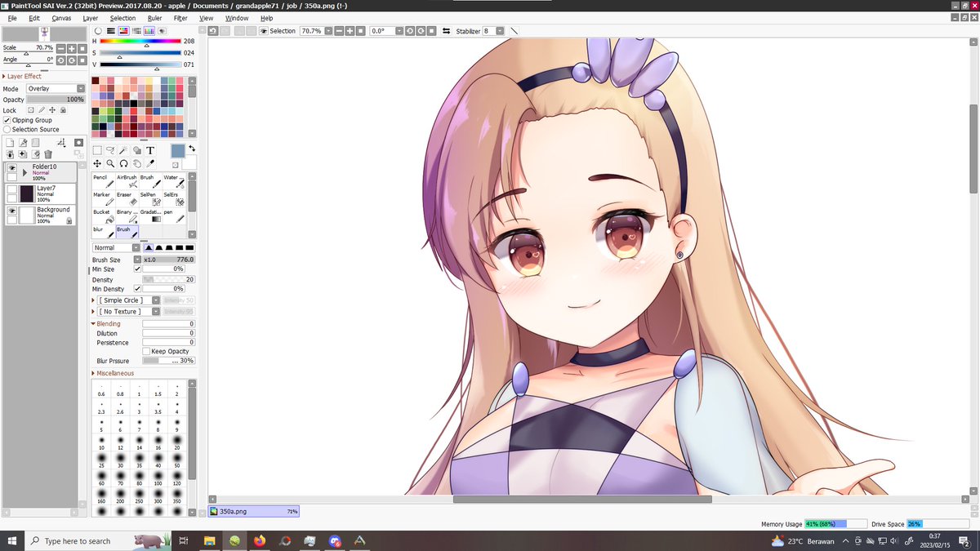Show Layer7 using its visibility box
The height and width of the screenshot is (551, 980).
point(12,189)
